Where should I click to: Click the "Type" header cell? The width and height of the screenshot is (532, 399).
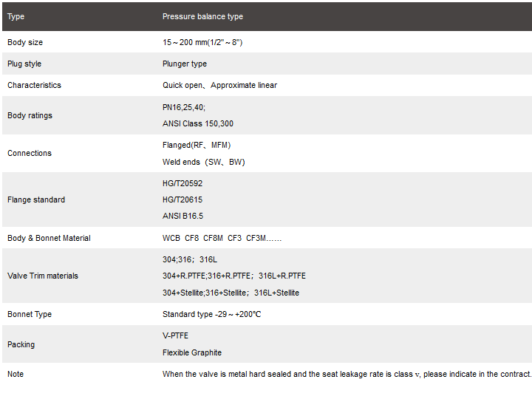click(x=16, y=16)
